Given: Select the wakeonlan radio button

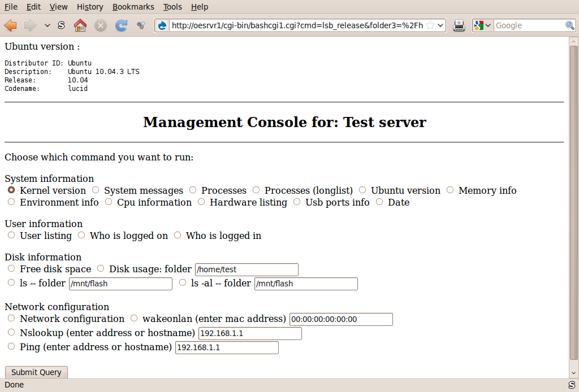Looking at the screenshot, I should pos(134,318).
